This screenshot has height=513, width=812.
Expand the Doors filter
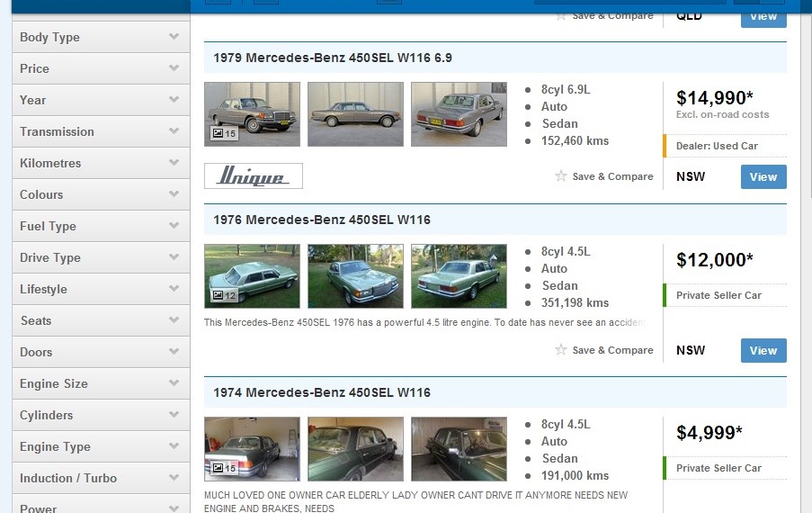[x=101, y=352]
